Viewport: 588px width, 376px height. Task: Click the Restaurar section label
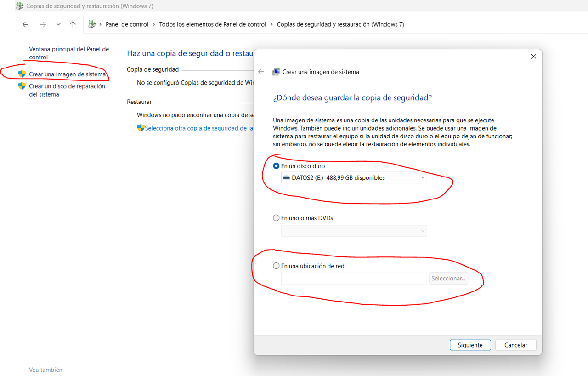click(x=139, y=102)
